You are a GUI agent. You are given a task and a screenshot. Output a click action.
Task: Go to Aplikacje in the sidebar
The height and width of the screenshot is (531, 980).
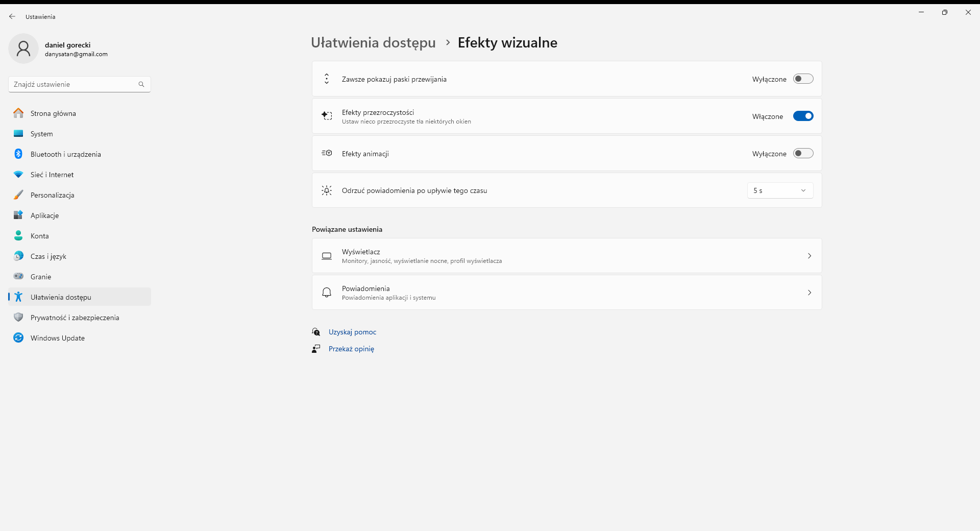click(x=45, y=215)
